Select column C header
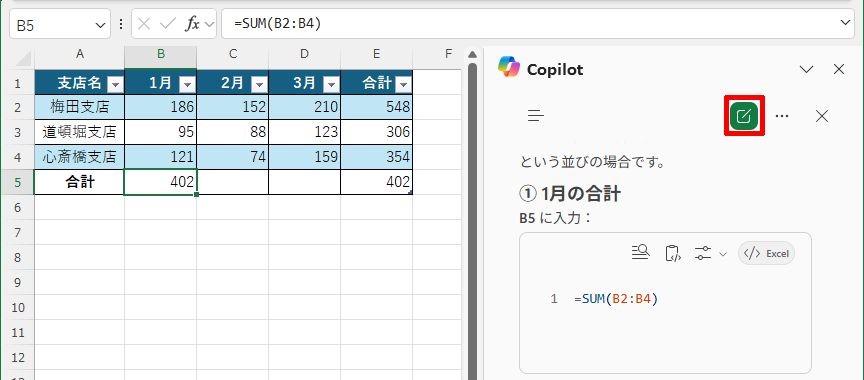This screenshot has width=864, height=380. coord(233,54)
